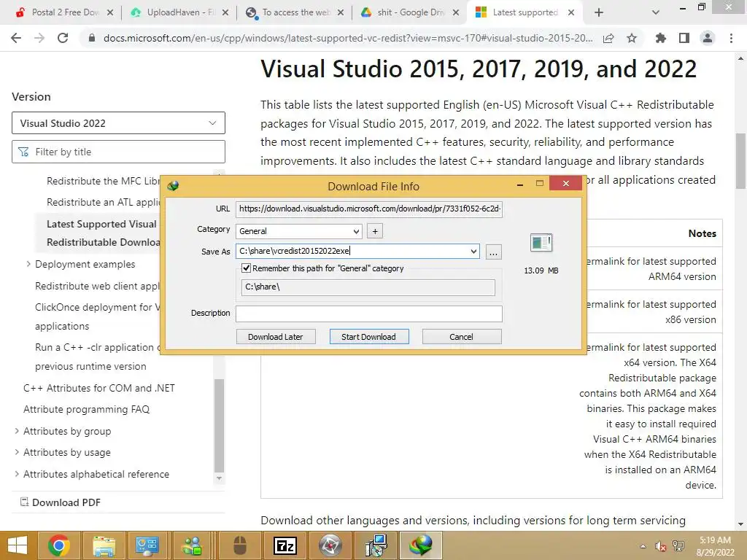This screenshot has height=560, width=747.
Task: Click the page vertical scrollbar thumb
Action: click(x=740, y=161)
